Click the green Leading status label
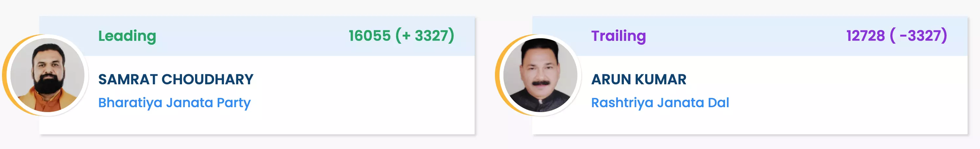This screenshot has height=149, width=980. (x=127, y=36)
